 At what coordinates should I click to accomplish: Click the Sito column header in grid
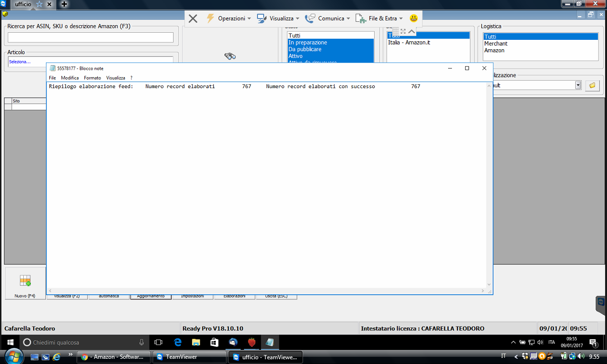tap(29, 101)
